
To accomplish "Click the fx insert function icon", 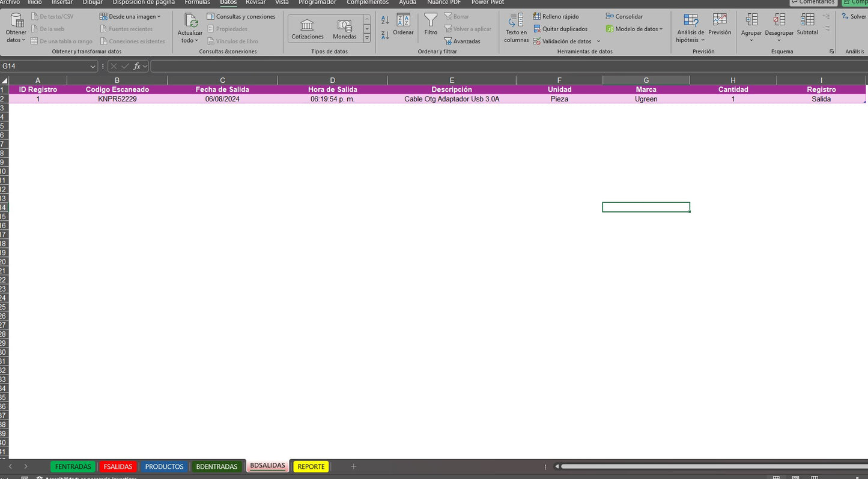I will pos(137,66).
